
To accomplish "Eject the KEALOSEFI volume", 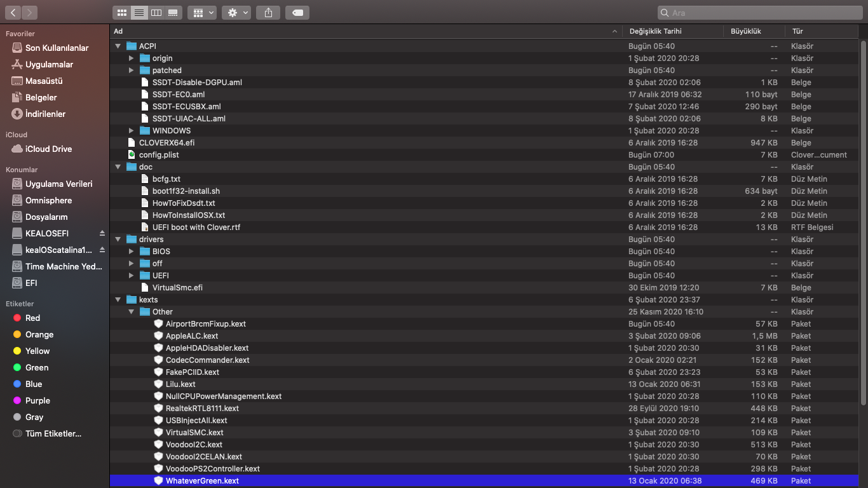I will (x=102, y=233).
